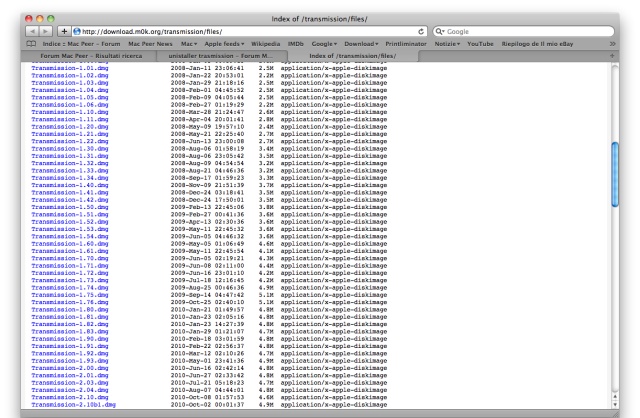
Task: Click date 2010-Jan-29 01:21:07
Action: 207,331
